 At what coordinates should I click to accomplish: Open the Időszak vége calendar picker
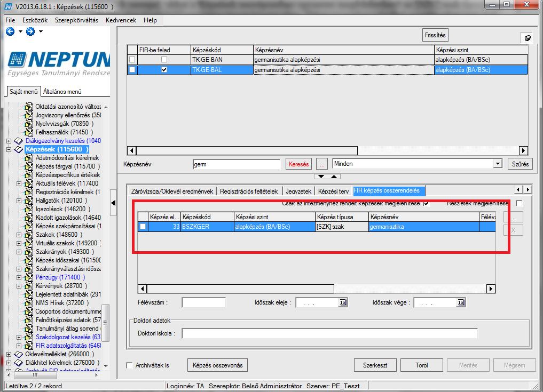[461, 302]
